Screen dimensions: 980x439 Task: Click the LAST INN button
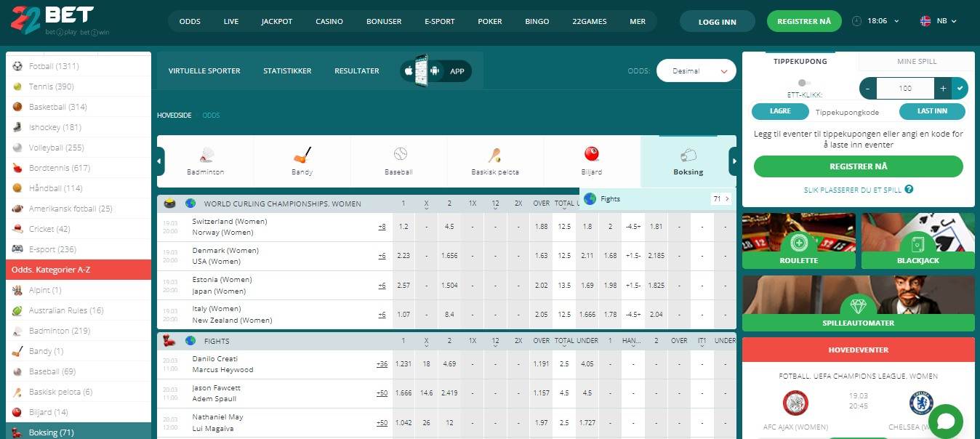(932, 112)
